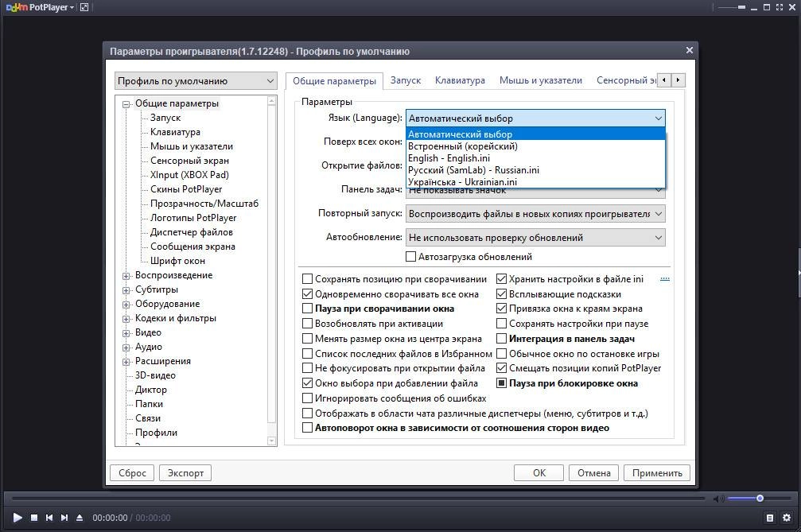Open the Повторный запуск dropdown
Viewport: 801px width, 532px height.
pos(536,214)
